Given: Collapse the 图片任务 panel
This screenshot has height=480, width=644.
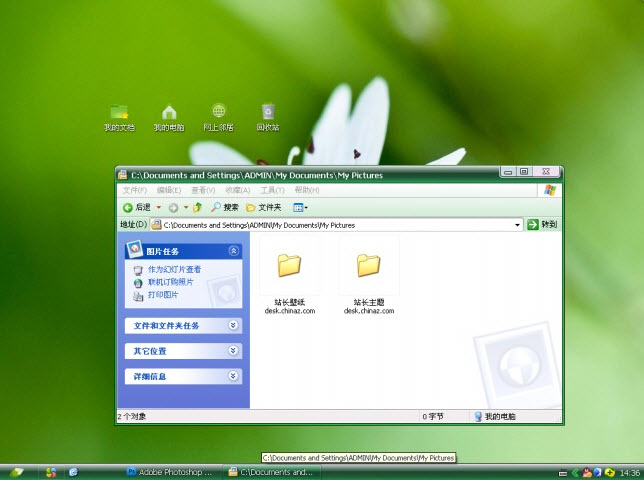Looking at the screenshot, I should pos(233,251).
